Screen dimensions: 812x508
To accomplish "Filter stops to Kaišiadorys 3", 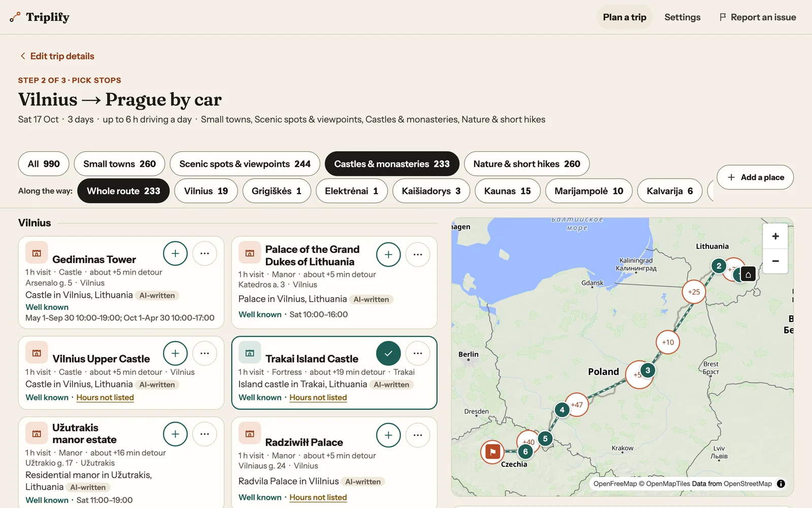I will pyautogui.click(x=431, y=191).
